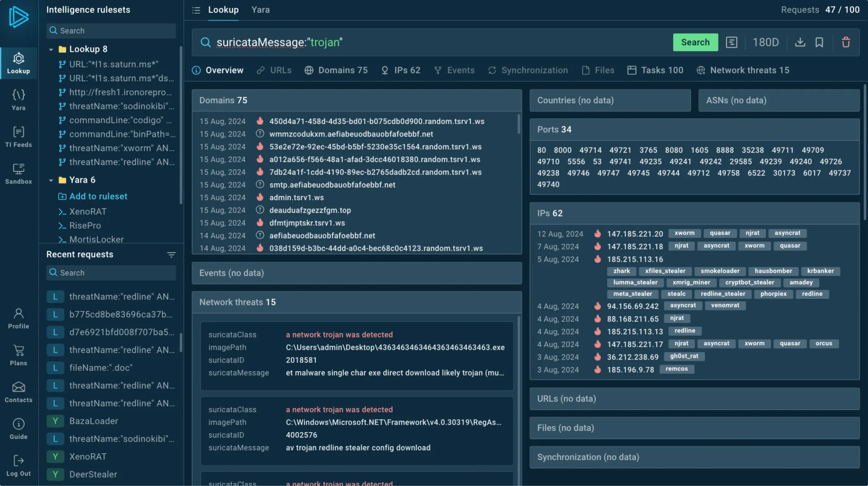This screenshot has height=486, width=868.
Task: Open TI Feeds in sidebar
Action: tap(18, 137)
